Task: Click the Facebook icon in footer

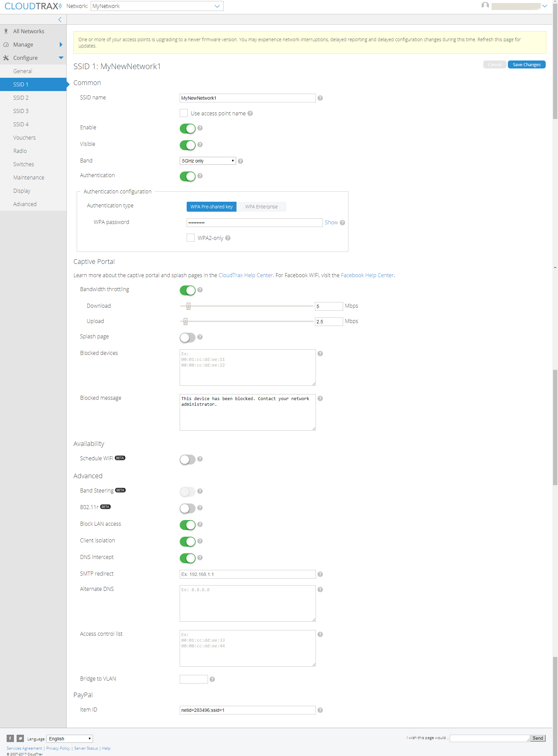Action: (10, 738)
